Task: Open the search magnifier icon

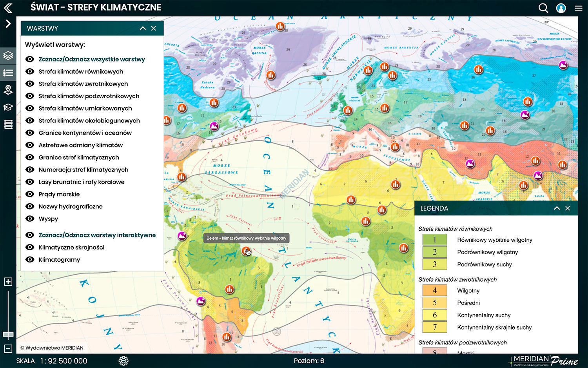Action: pos(543,8)
